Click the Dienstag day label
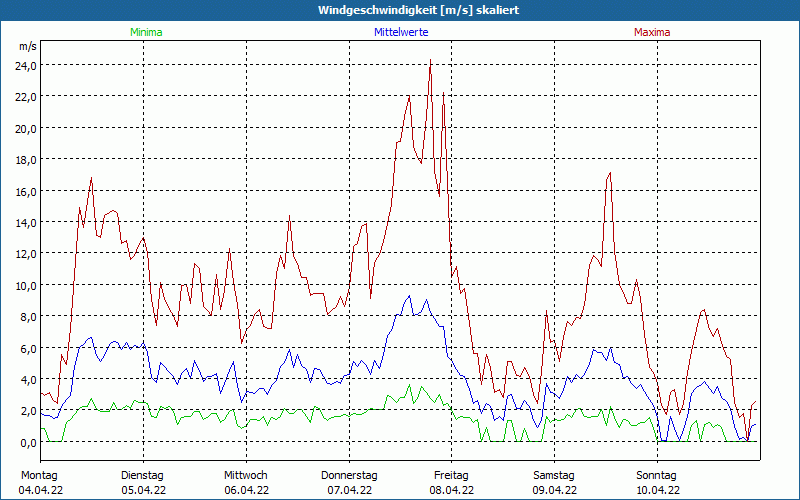The width and height of the screenshot is (800, 500). coord(142,475)
